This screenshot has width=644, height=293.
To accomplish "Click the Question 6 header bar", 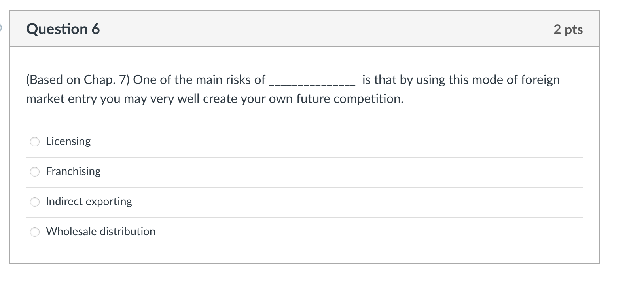I will coord(305,29).
